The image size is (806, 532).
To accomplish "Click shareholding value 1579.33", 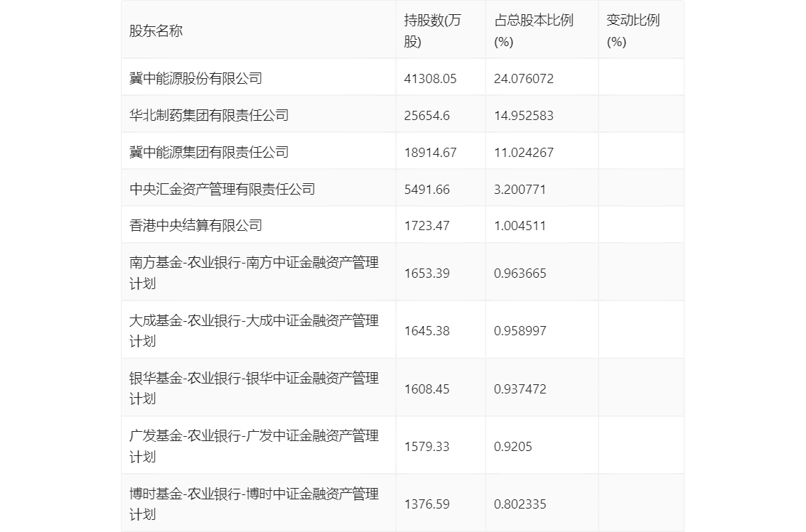I will (426, 447).
